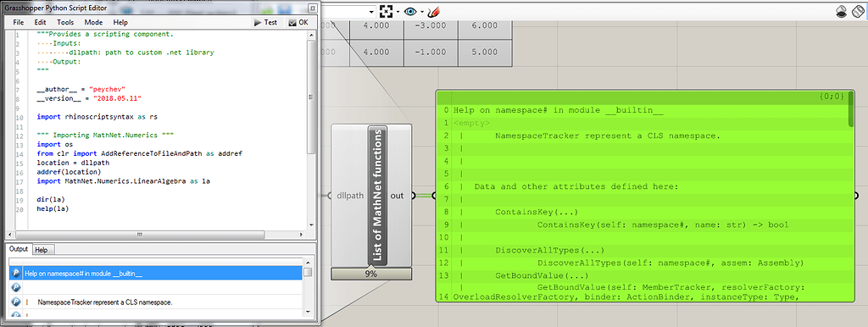868x327 pixels.
Task: Click the '{0;0}' path label on green panel
Action: coord(832,97)
